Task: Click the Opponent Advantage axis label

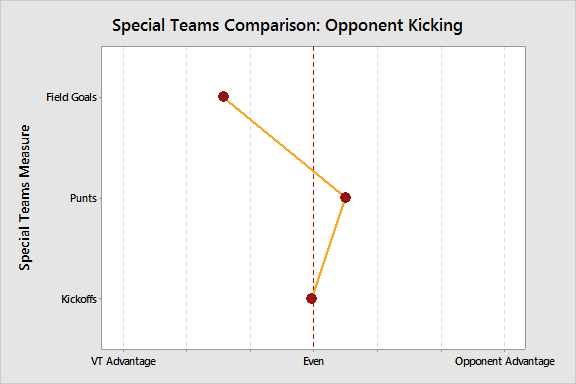Action: tap(505, 361)
